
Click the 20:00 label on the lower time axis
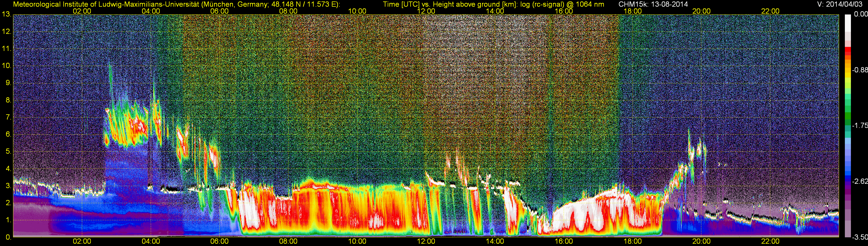point(702,242)
